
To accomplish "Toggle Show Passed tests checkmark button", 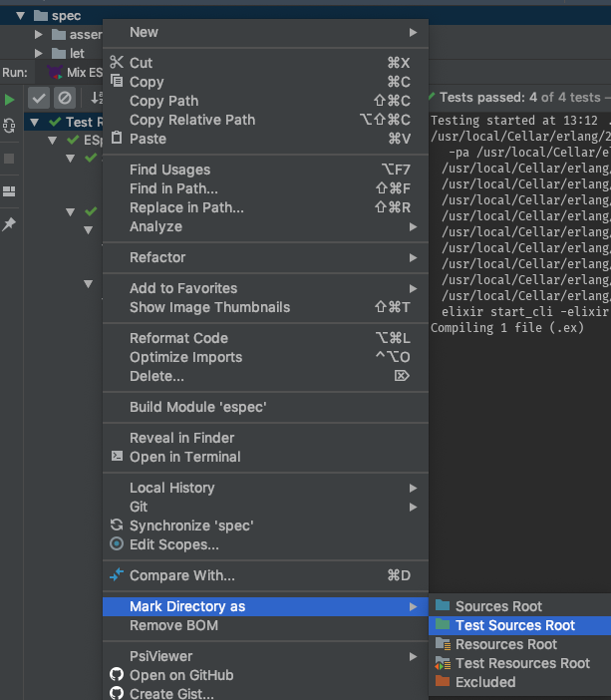I will [39, 98].
